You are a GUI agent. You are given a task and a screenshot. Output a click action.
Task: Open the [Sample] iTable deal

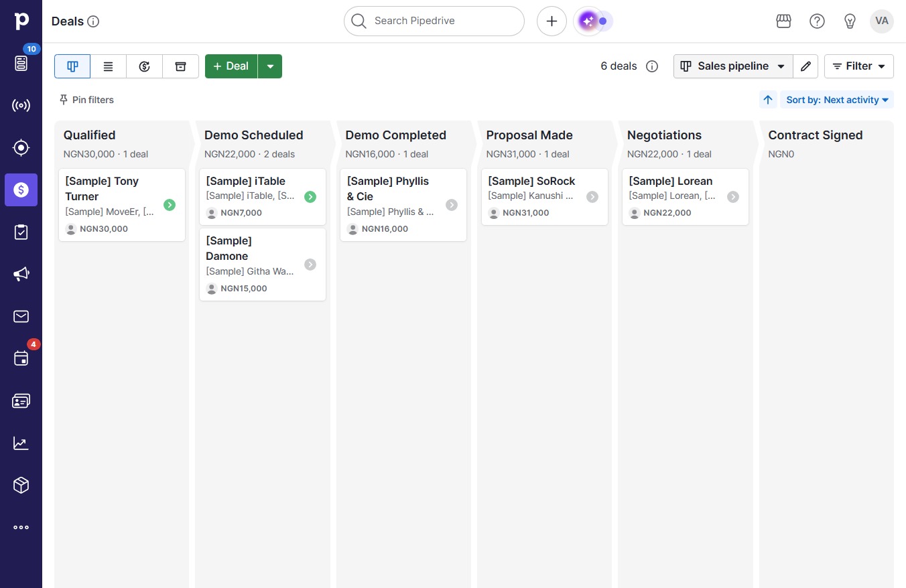(263, 197)
